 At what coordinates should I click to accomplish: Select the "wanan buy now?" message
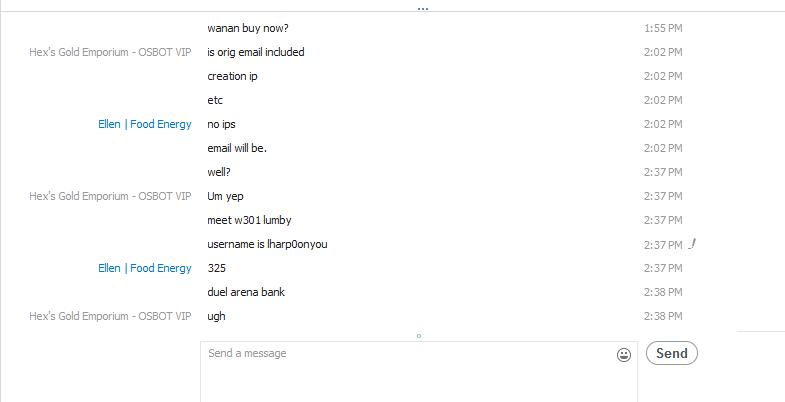pos(248,28)
